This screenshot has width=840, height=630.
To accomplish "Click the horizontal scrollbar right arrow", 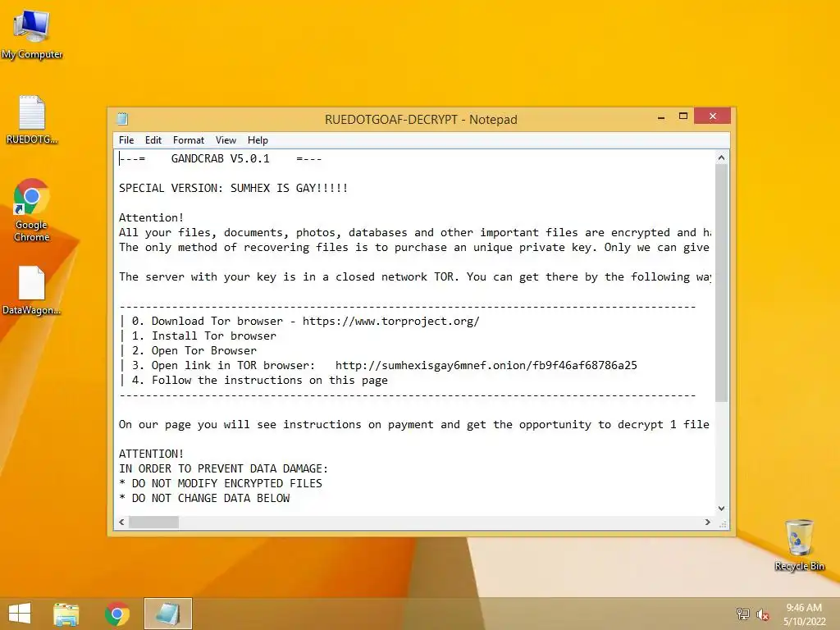I will [x=708, y=522].
